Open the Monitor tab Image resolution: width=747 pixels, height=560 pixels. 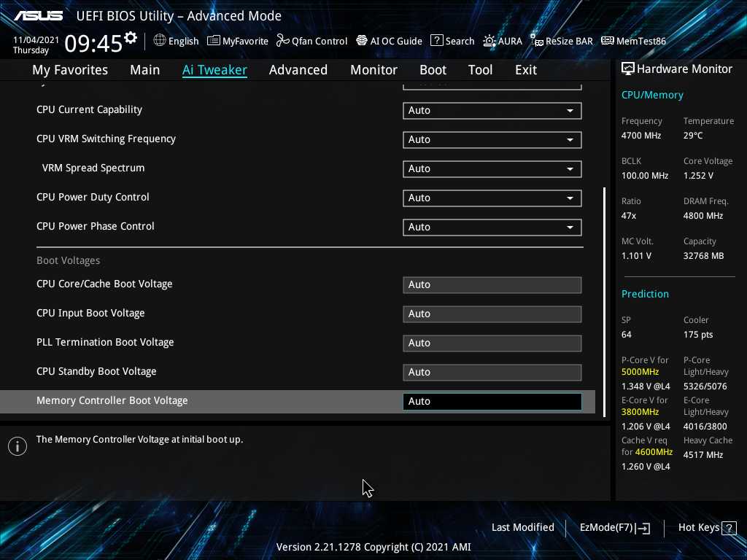pos(374,70)
